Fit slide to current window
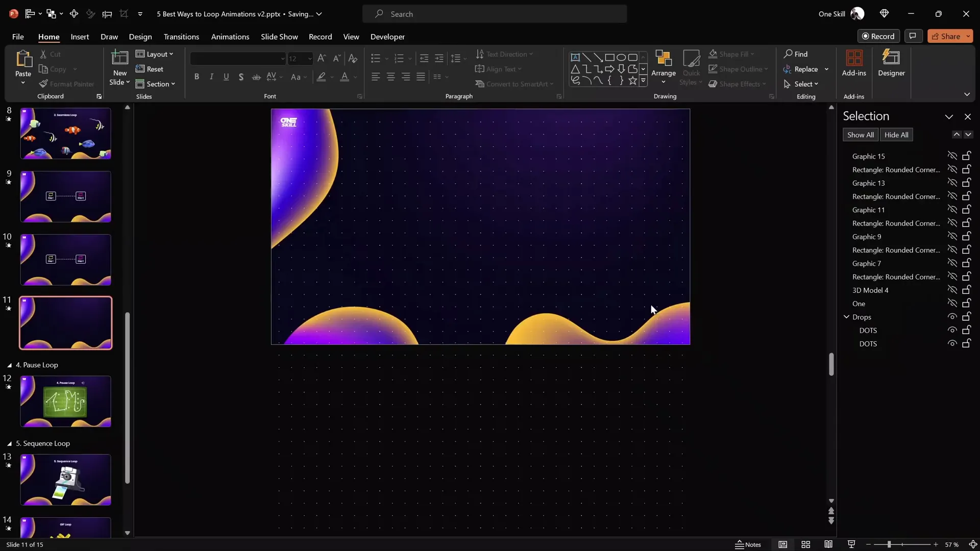Viewport: 980px width, 551px height. click(973, 544)
